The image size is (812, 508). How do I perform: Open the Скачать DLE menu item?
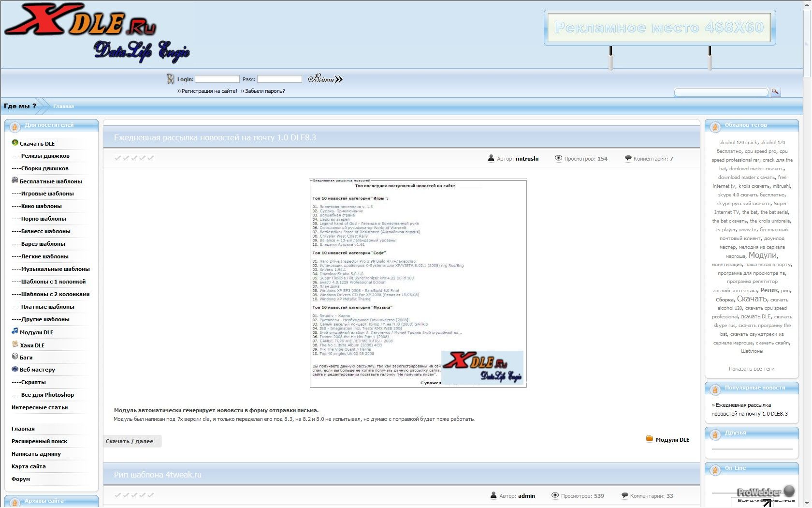pyautogui.click(x=37, y=144)
